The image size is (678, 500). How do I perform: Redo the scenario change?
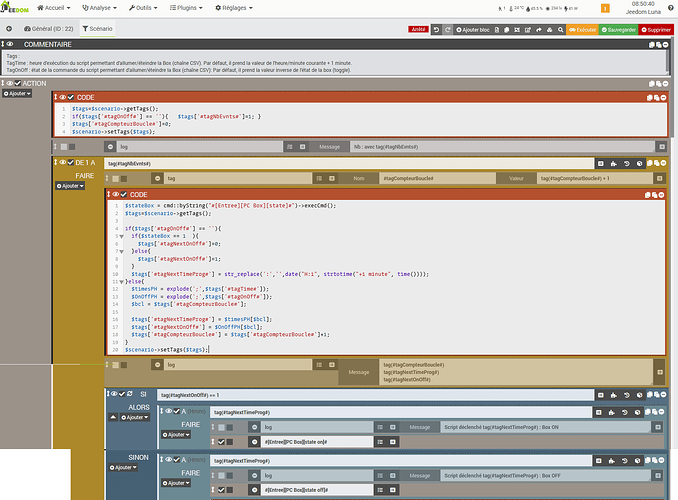pyautogui.click(x=448, y=30)
